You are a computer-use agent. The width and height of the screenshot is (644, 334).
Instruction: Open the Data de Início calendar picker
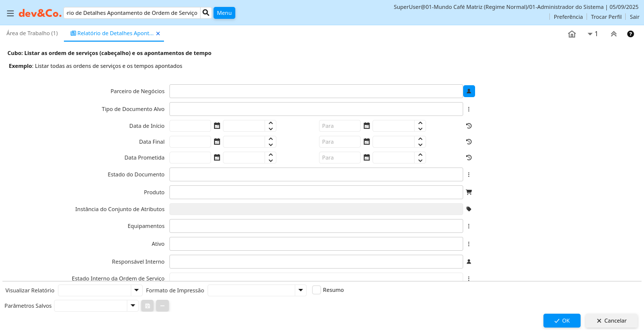(217, 126)
